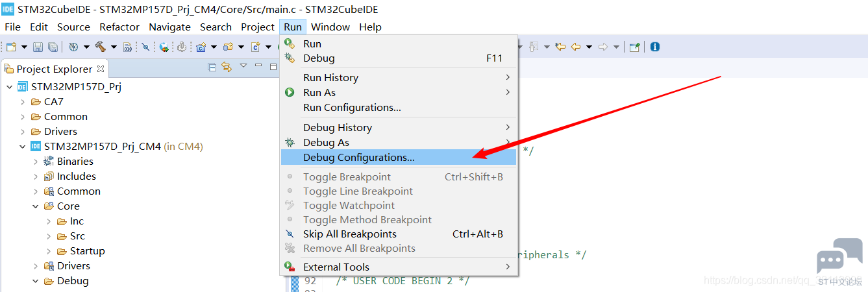Open the Debug History submenu
The image size is (868, 292).
point(399,127)
